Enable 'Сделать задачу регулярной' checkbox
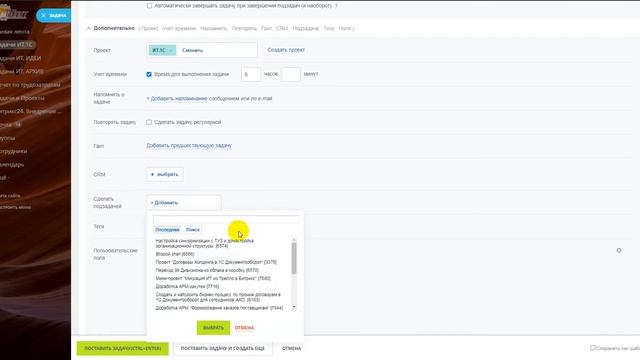640x360 pixels. [x=149, y=122]
